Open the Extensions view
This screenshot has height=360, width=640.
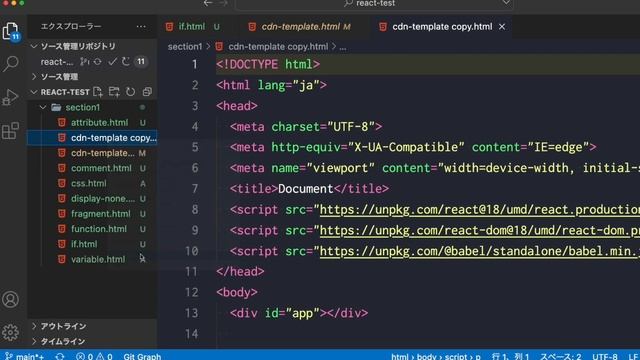pyautogui.click(x=11, y=131)
